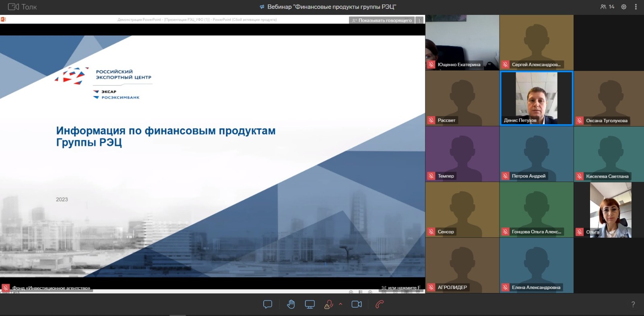Select Елена Александровна participant tile
This screenshot has width=644, height=316.
537,265
